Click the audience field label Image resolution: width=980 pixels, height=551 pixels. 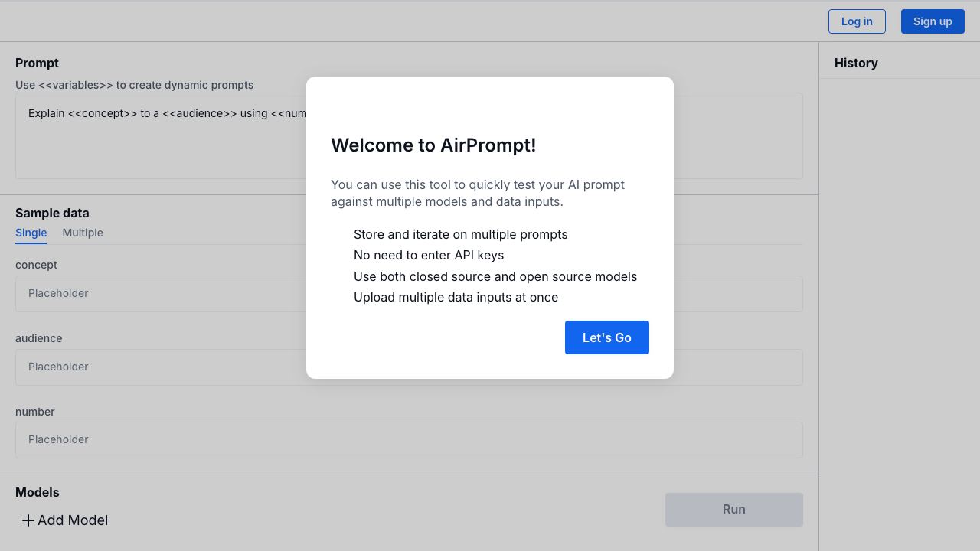coord(39,338)
